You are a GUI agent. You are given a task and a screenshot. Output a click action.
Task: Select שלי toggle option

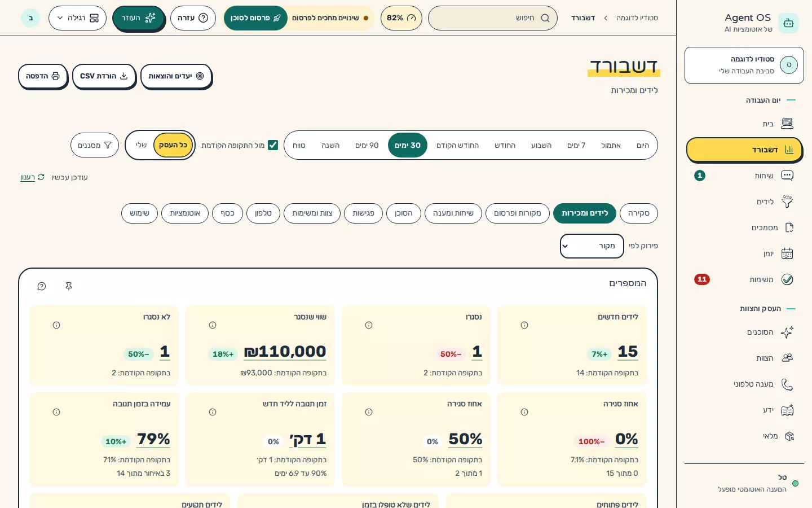(x=141, y=145)
